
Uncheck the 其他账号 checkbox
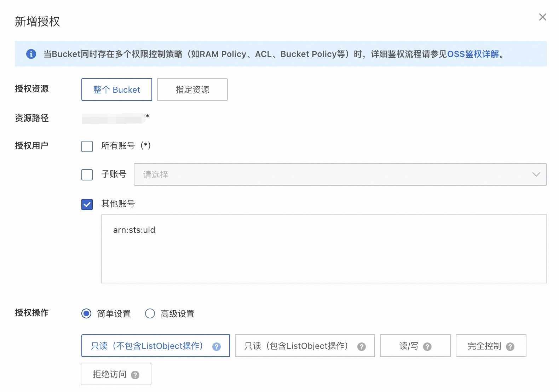(x=87, y=204)
